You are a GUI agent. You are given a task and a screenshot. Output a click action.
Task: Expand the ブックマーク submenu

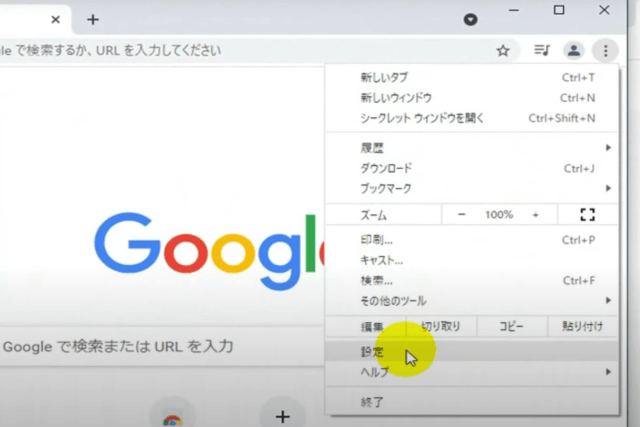coord(472,189)
